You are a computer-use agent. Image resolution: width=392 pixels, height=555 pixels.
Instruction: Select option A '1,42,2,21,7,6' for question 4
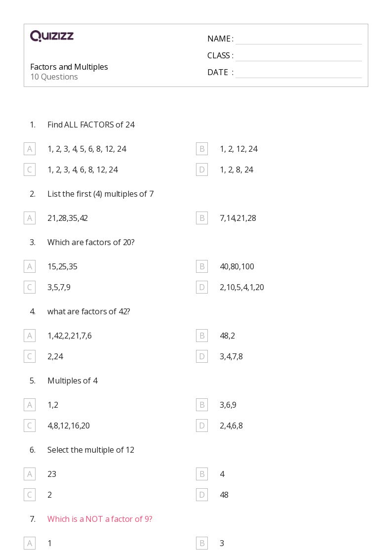click(x=30, y=336)
